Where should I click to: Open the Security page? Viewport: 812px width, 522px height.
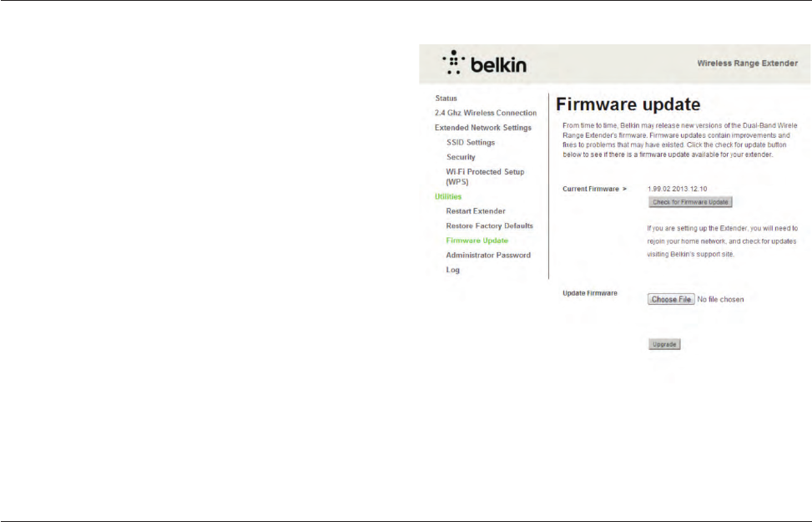tap(461, 157)
